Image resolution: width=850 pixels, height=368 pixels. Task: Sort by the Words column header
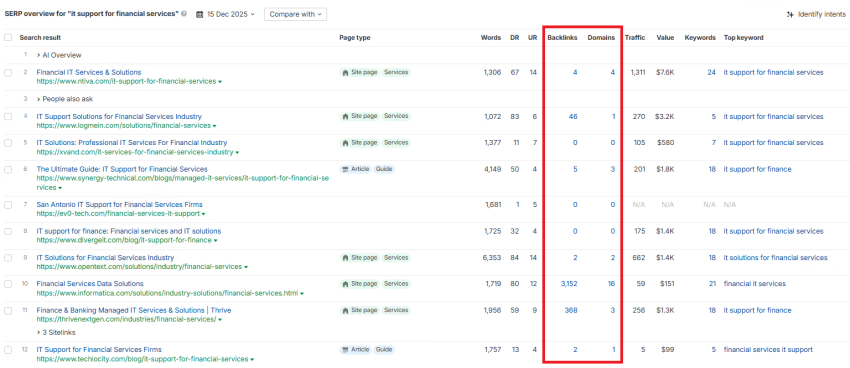(x=491, y=38)
